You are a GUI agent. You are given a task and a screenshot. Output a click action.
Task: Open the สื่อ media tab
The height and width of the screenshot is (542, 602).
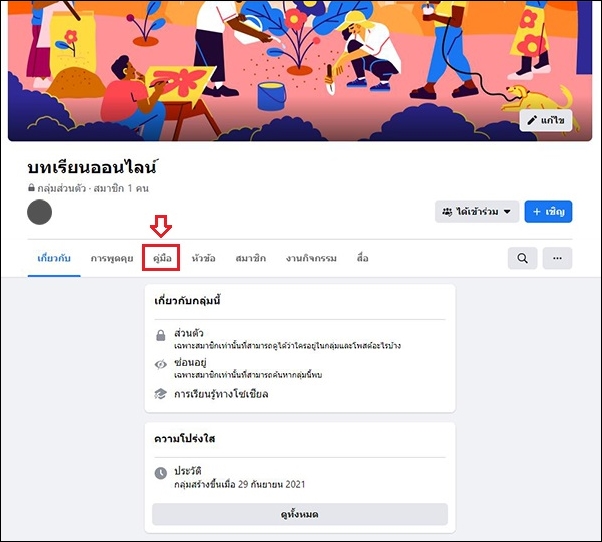click(x=362, y=258)
